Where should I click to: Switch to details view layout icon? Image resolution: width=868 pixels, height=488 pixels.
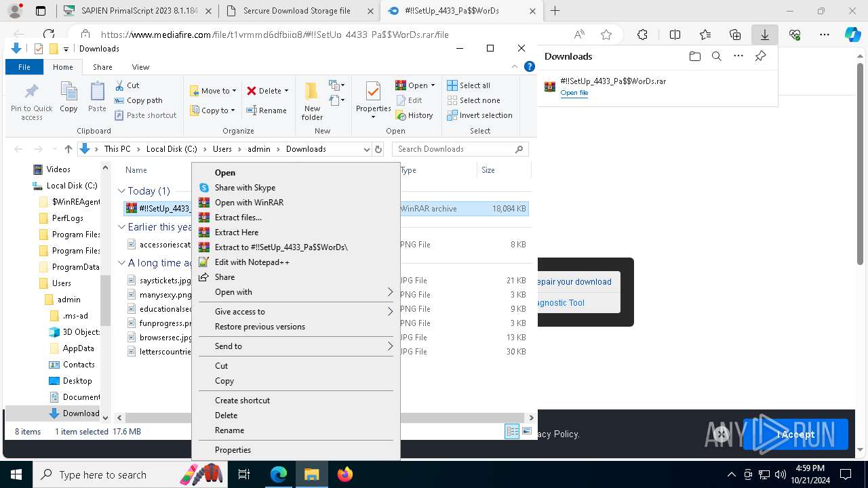coord(512,431)
